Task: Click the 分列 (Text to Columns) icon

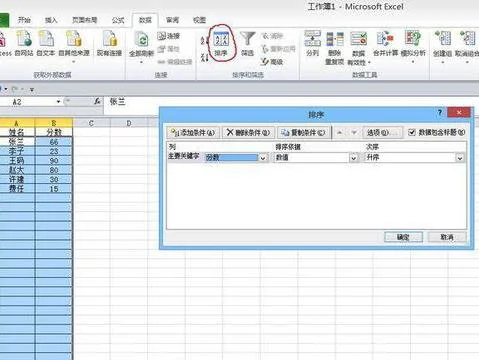Action: [312, 43]
